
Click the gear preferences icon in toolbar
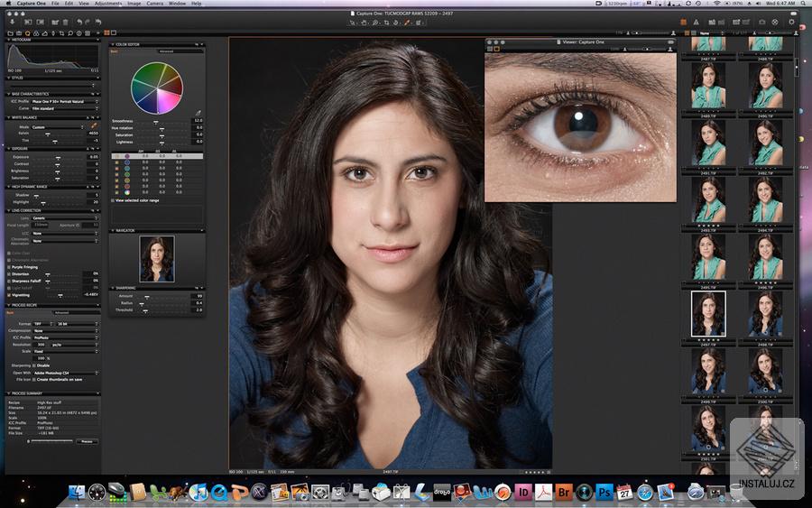(791, 23)
